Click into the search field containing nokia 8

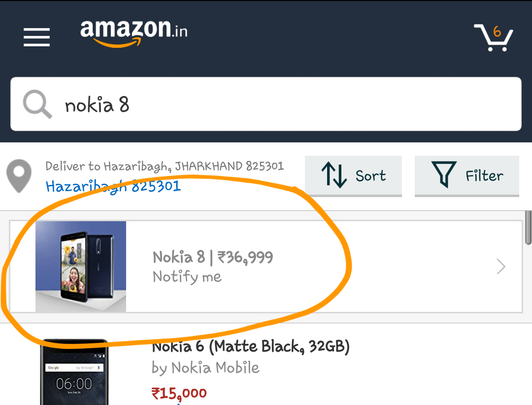(266, 104)
